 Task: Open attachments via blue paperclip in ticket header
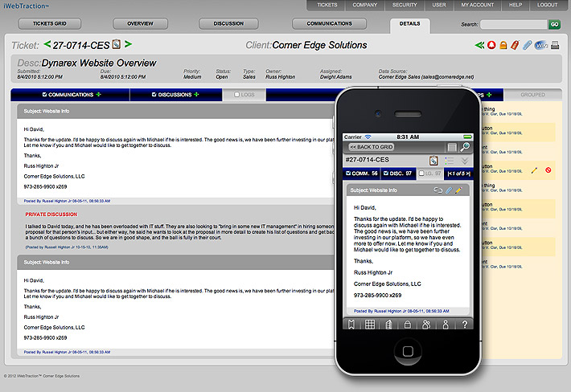tap(528, 45)
